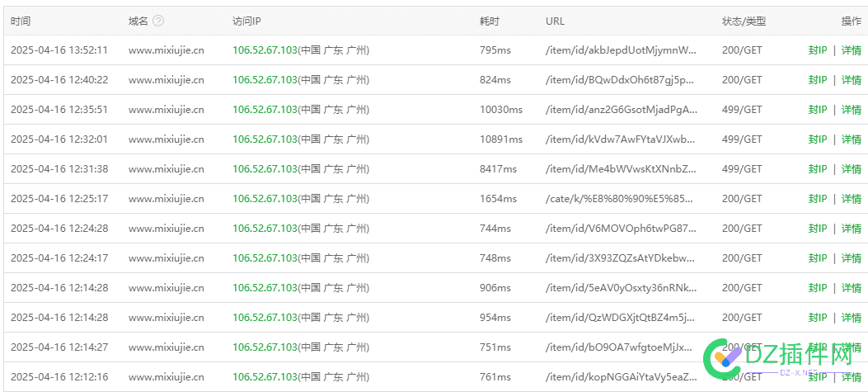This screenshot has height=392, width=868.
Task: Click 封IP on the 954ms request
Action: coord(817,317)
